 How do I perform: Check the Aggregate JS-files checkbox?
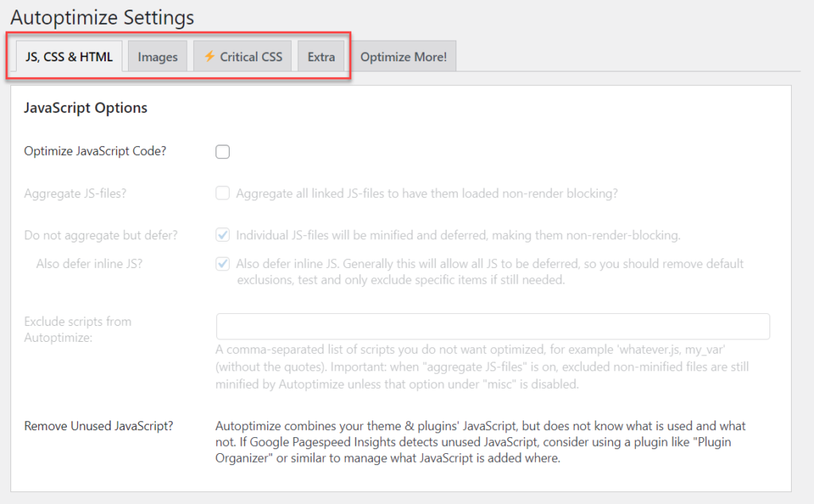pos(223,193)
